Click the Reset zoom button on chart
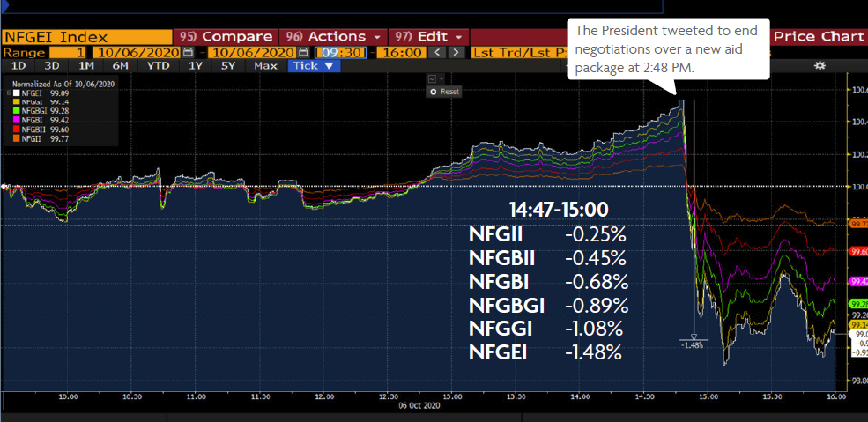The height and width of the screenshot is (422, 868). pos(444,91)
